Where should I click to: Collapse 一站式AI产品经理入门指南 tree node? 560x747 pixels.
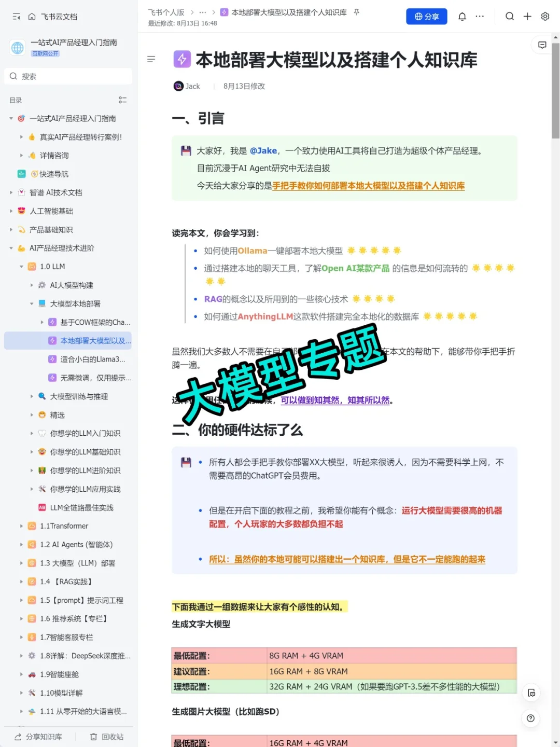11,119
